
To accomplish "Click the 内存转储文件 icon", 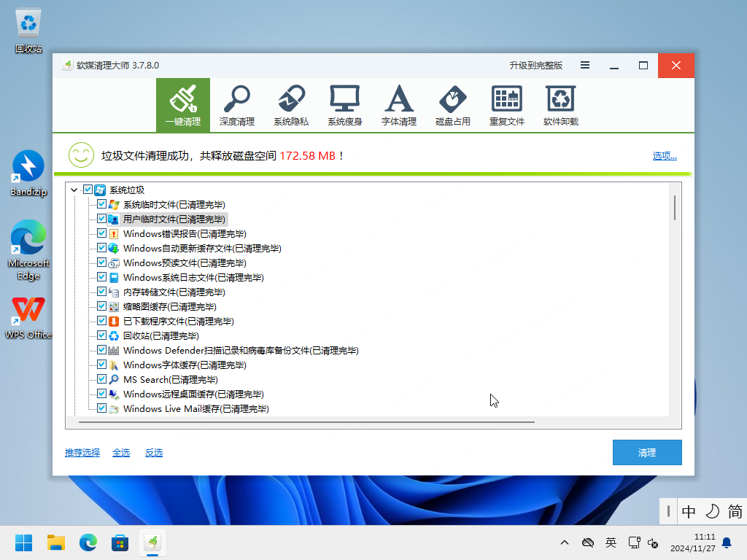I will 113,292.
